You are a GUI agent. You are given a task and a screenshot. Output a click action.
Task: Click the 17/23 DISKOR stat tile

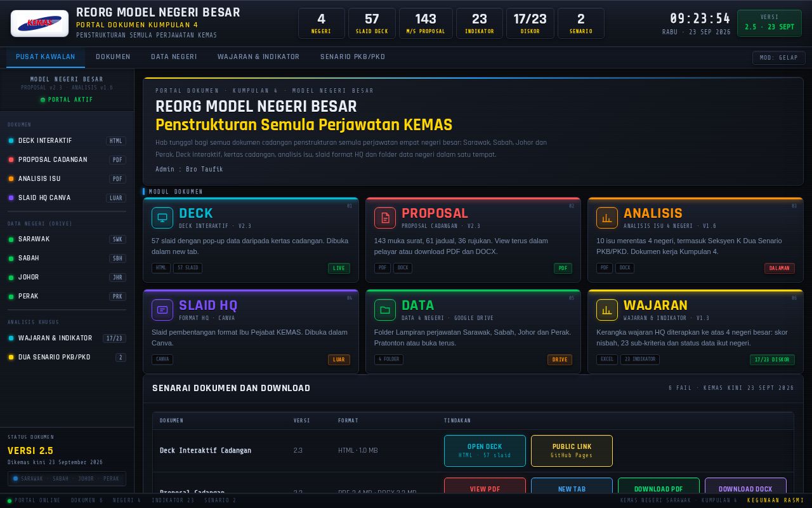pos(530,23)
